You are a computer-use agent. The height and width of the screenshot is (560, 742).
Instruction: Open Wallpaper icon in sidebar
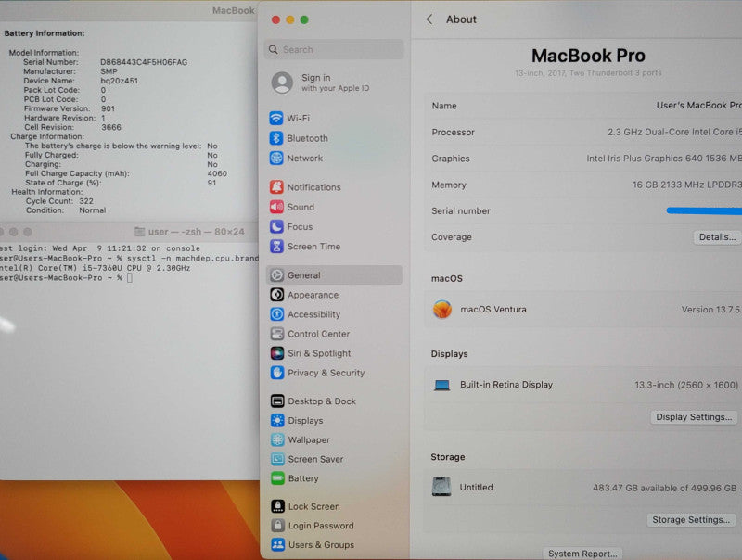[277, 439]
